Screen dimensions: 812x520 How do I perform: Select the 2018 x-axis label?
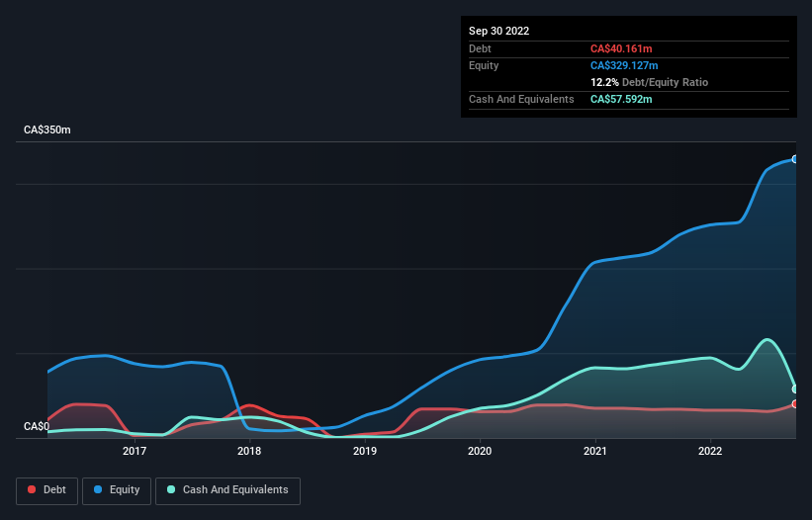[x=249, y=451]
